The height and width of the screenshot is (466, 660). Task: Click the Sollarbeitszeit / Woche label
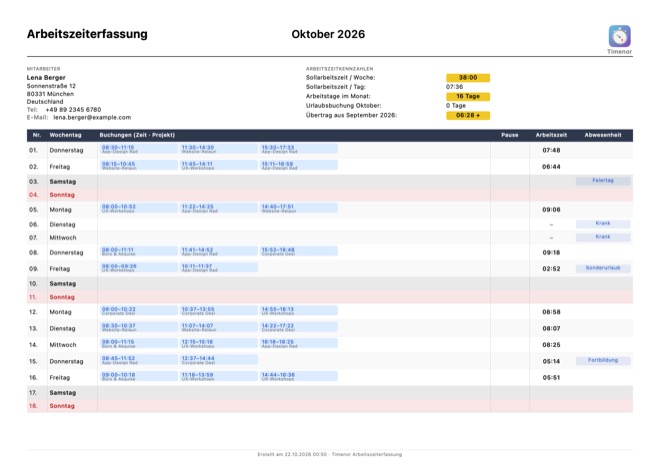click(340, 77)
